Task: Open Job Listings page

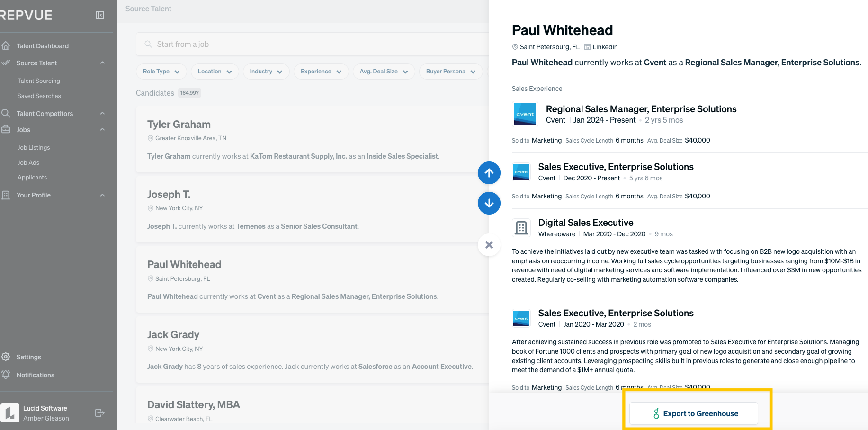Action: [34, 148]
